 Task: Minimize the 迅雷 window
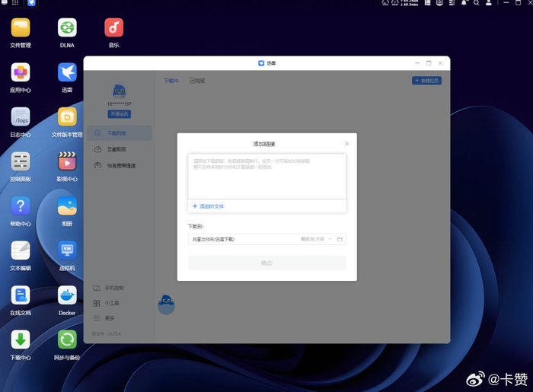(x=417, y=63)
